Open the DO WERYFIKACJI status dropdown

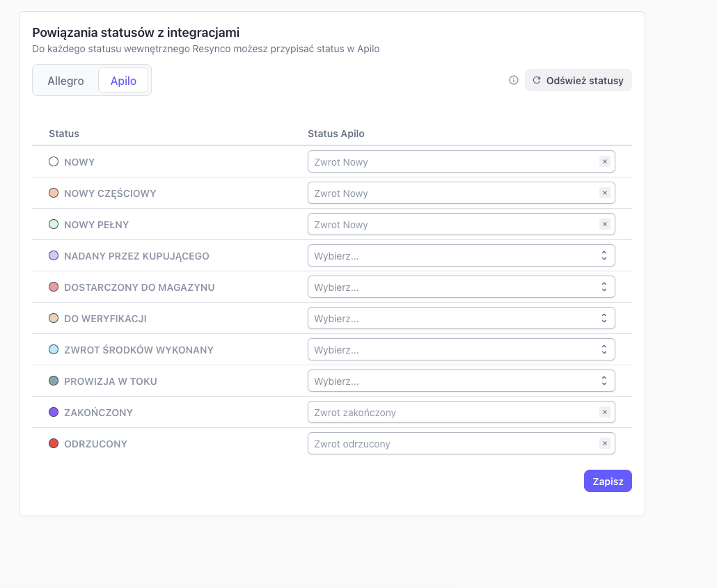click(462, 318)
